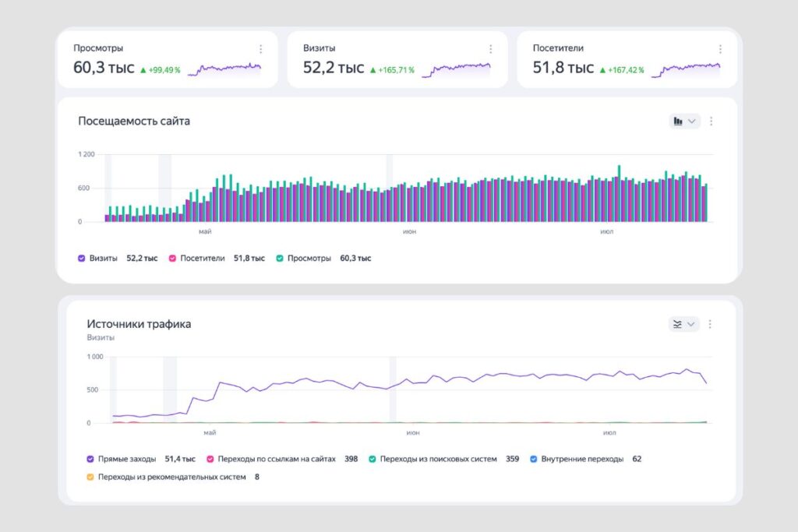Image resolution: width=798 pixels, height=532 pixels.
Task: Toggle the Посетители legend checkbox
Action: pos(172,259)
